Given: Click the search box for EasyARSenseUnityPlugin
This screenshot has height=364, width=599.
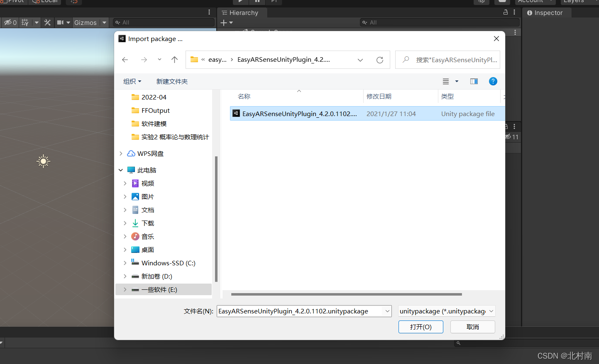Looking at the screenshot, I should coord(447,60).
